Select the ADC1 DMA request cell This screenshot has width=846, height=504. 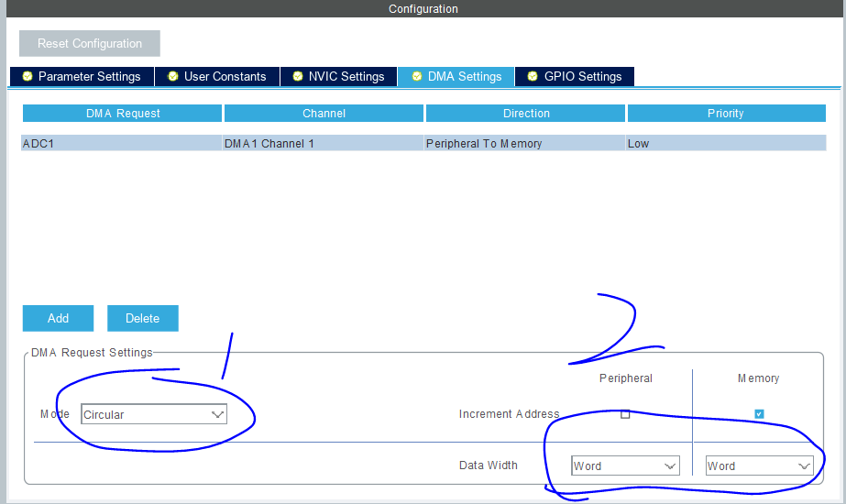pos(122,143)
